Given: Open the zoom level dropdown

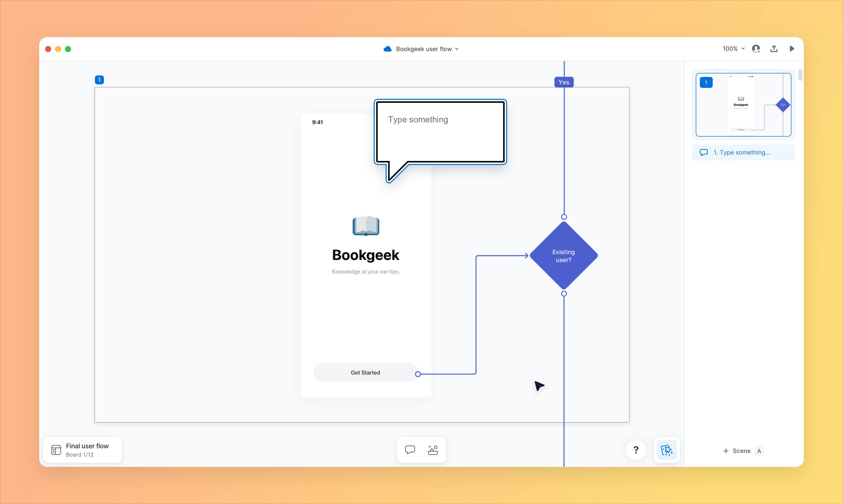Looking at the screenshot, I should (733, 48).
